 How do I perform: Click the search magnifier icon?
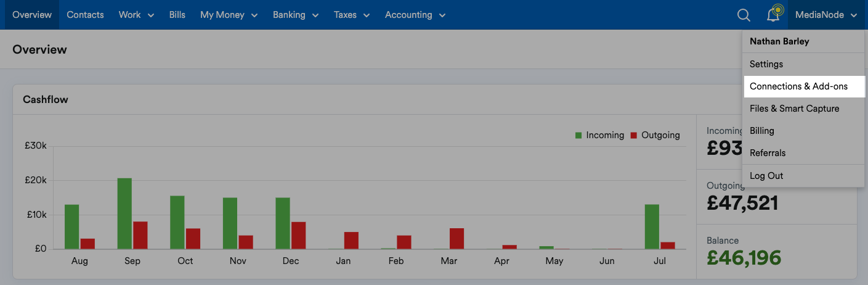coord(744,15)
